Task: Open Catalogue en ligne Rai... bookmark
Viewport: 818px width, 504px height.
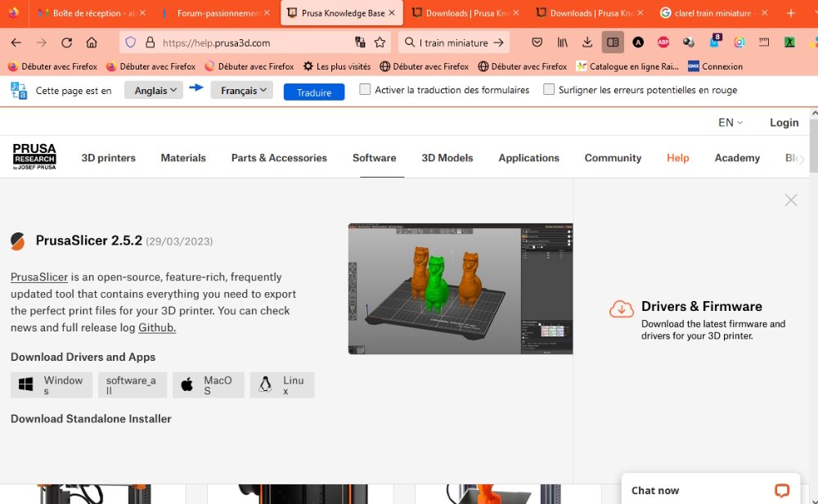Action: (x=627, y=66)
